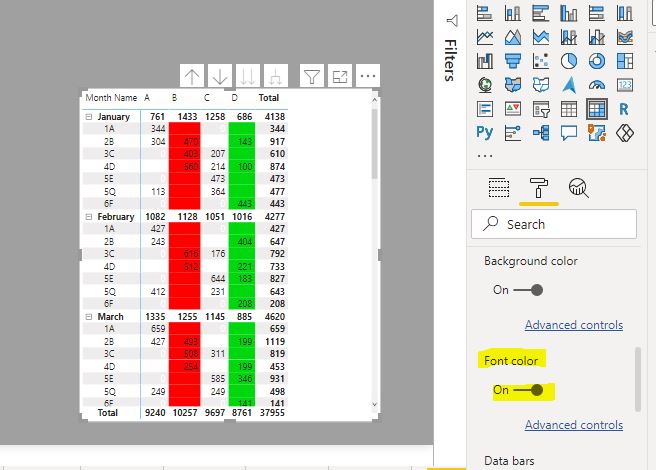656x470 pixels.
Task: Select the Stacked area chart visual
Action: [x=541, y=37]
